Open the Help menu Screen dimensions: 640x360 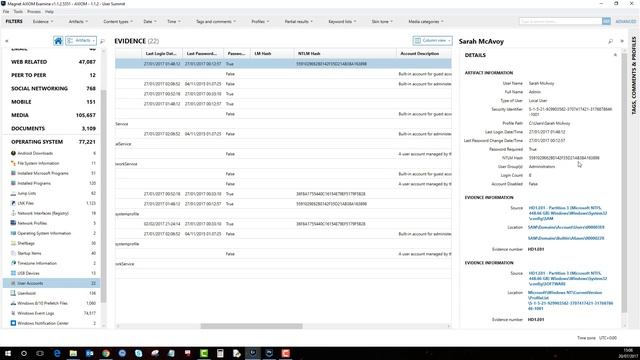(x=49, y=12)
